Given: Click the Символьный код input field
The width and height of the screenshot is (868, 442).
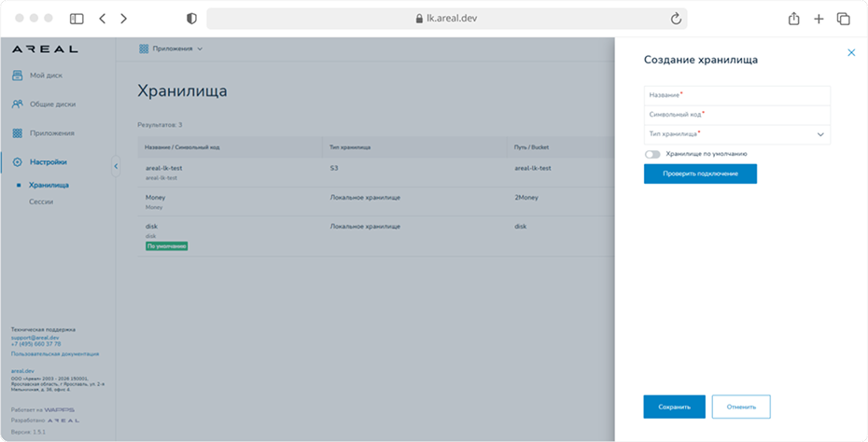Looking at the screenshot, I should pos(736,115).
